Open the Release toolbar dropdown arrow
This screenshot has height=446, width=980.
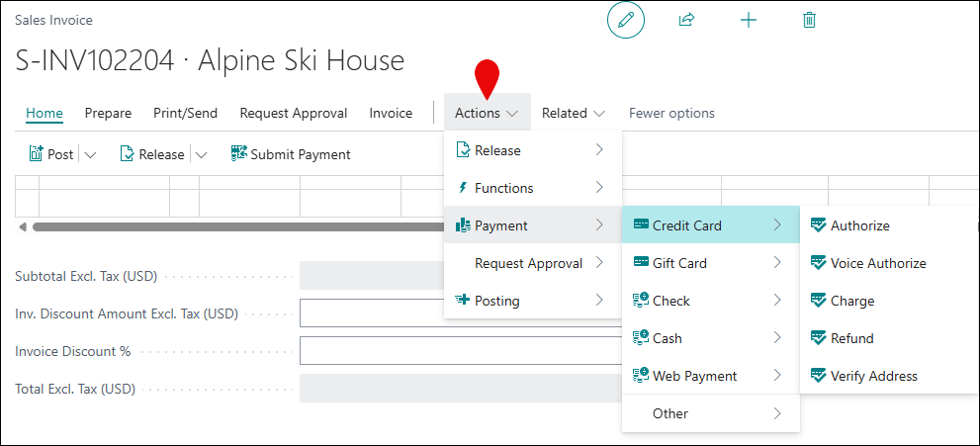[x=201, y=155]
